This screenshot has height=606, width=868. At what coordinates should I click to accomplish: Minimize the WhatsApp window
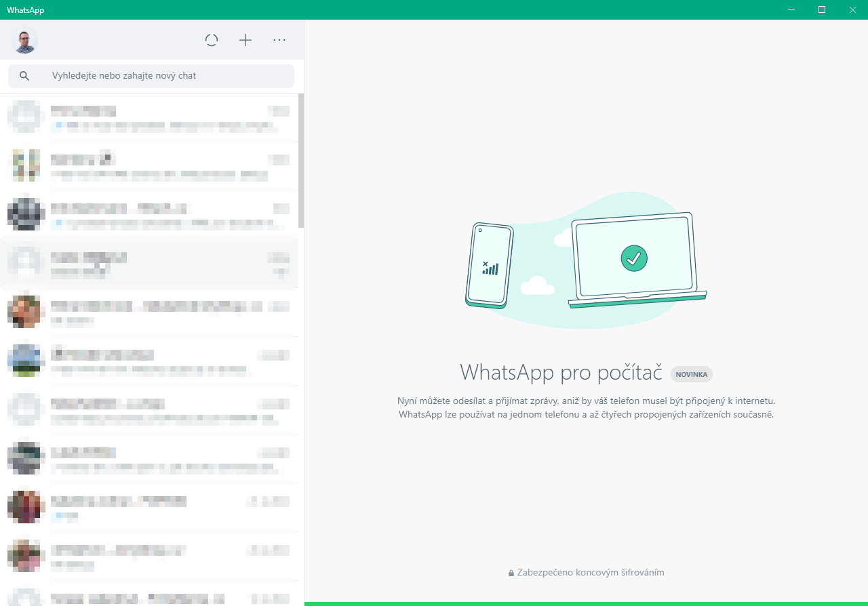click(791, 9)
